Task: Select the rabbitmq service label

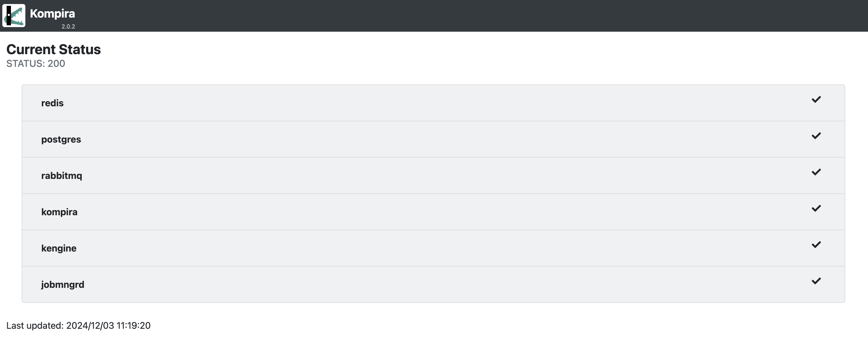Action: [62, 176]
